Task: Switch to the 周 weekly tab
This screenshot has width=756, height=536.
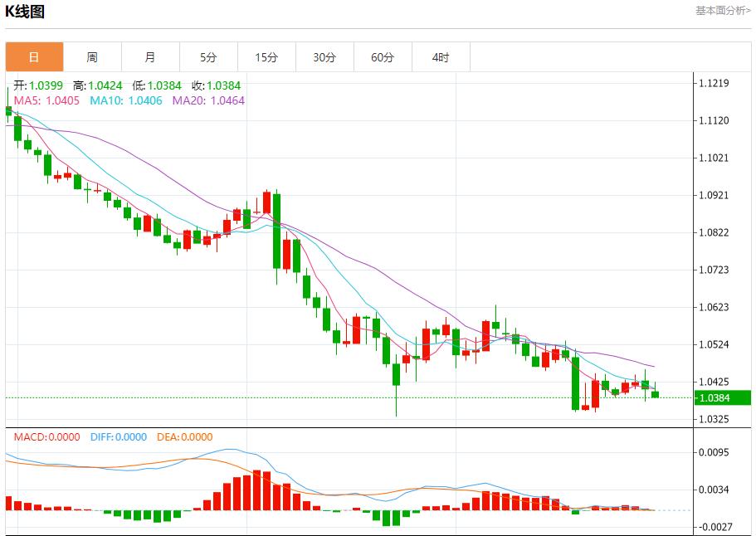Action: pos(92,57)
